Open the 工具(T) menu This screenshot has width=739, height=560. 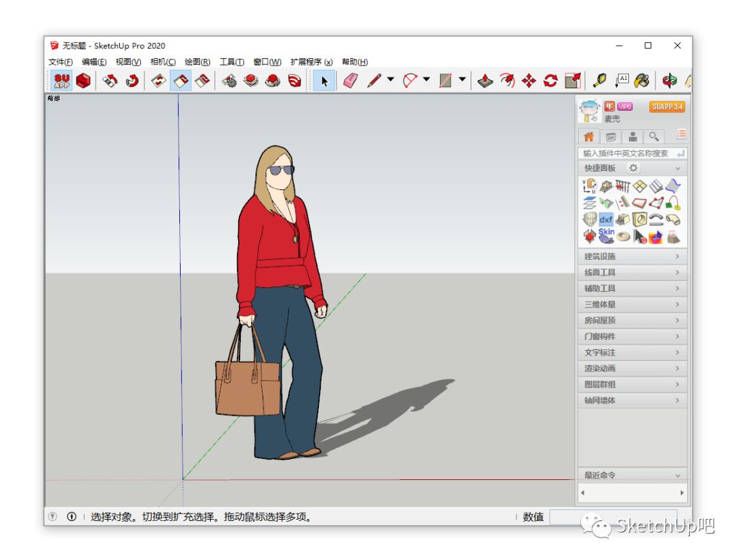[232, 62]
